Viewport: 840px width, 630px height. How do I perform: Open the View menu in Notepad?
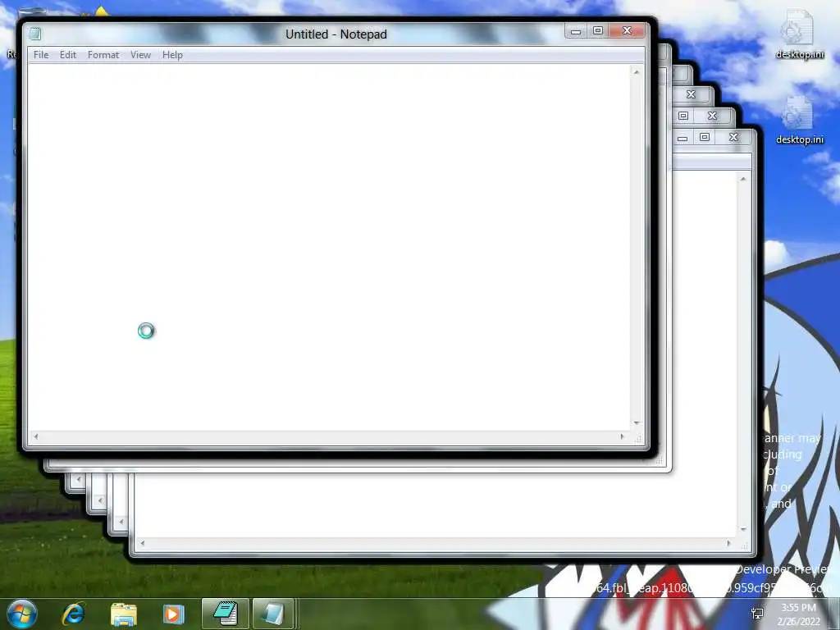click(140, 55)
